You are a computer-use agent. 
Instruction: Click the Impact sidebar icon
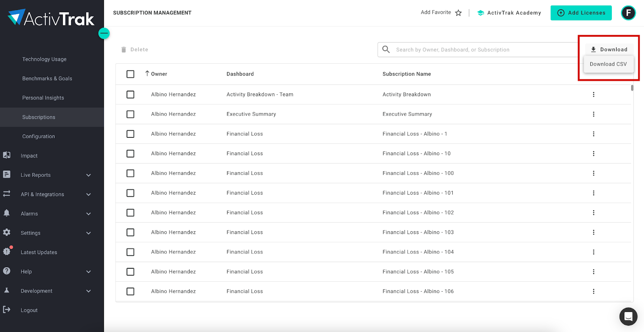[x=7, y=155]
